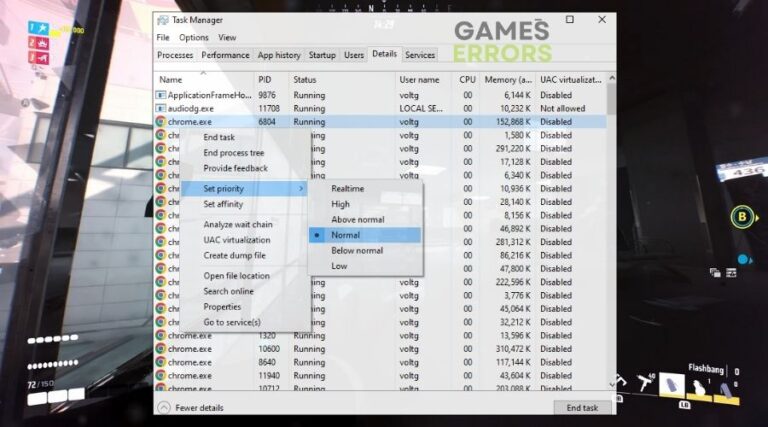Screen dimensions: 768x427
Task: Click the Chrome icon for PID 11940
Action: (161, 375)
